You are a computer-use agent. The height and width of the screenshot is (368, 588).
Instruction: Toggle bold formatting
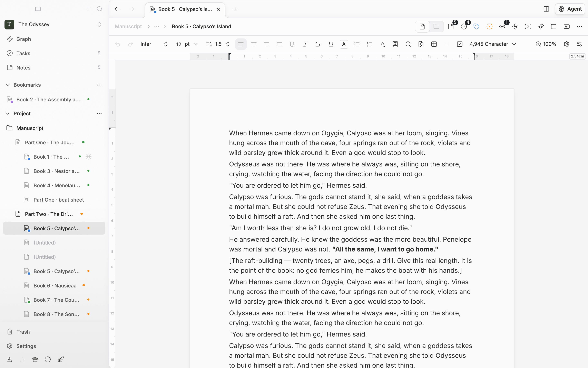tap(292, 44)
